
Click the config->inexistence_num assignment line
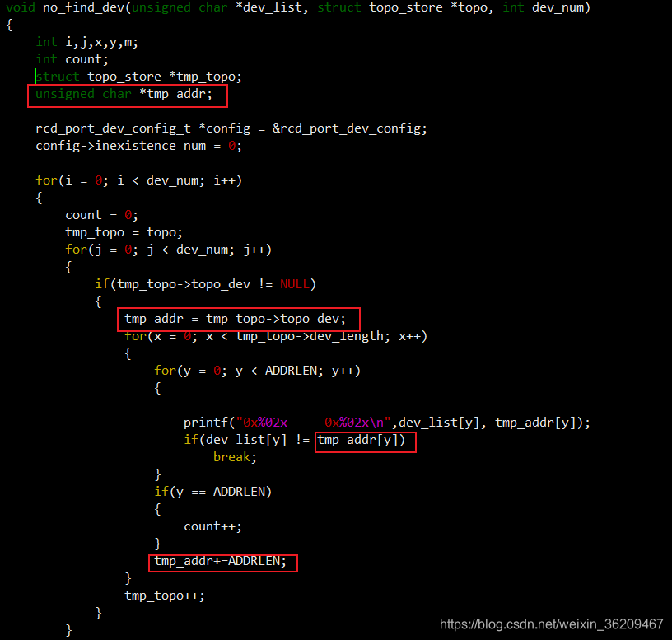click(139, 146)
